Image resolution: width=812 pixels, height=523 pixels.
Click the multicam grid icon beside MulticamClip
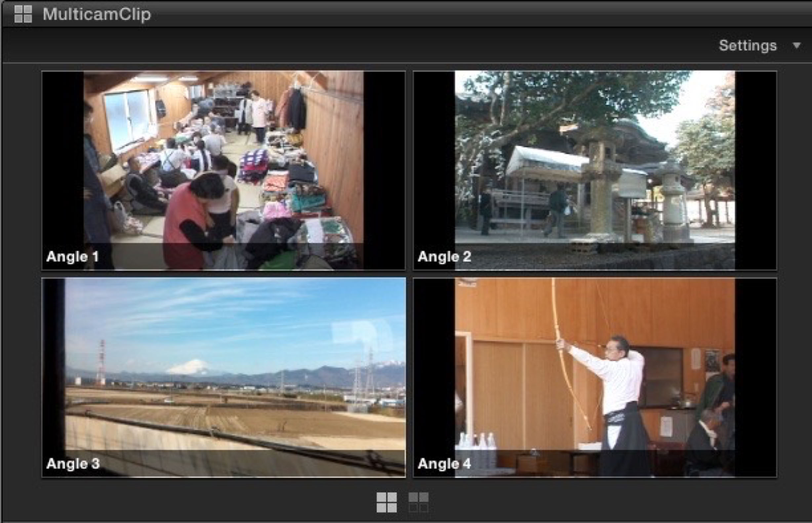click(x=23, y=14)
